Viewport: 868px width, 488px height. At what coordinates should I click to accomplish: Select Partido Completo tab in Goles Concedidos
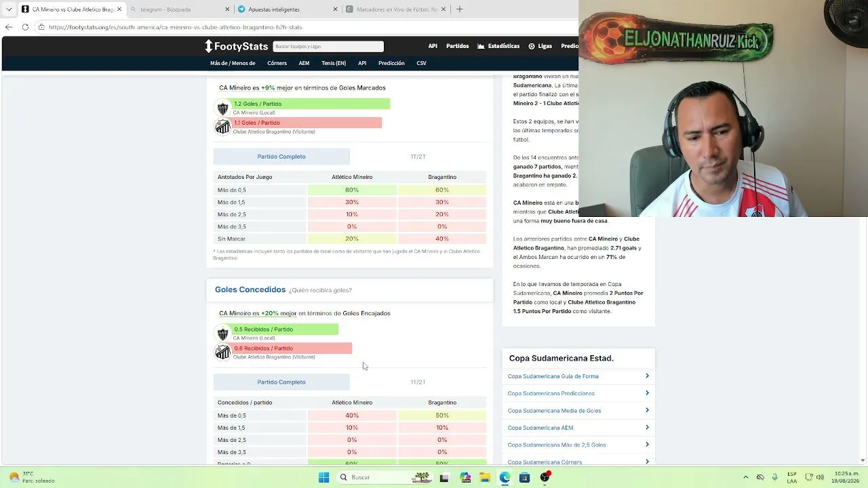pyautogui.click(x=281, y=382)
